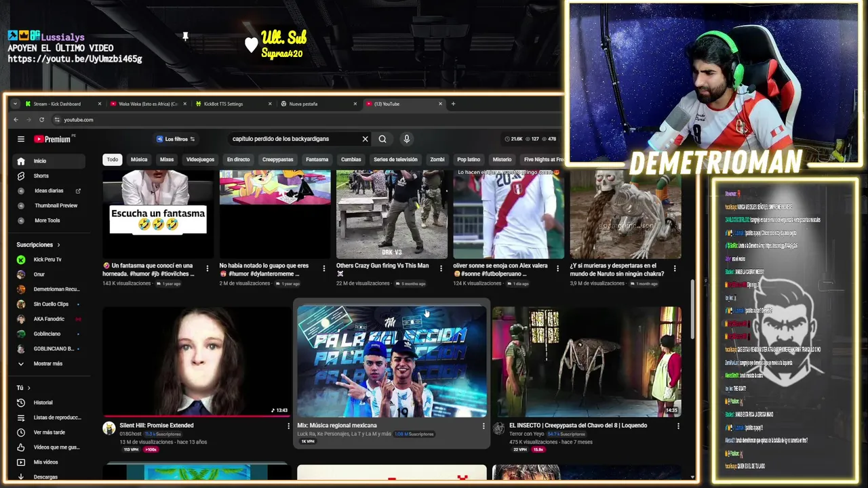The width and height of the screenshot is (868, 488).
Task: Open site info icon beside youtube.com
Action: point(56,120)
